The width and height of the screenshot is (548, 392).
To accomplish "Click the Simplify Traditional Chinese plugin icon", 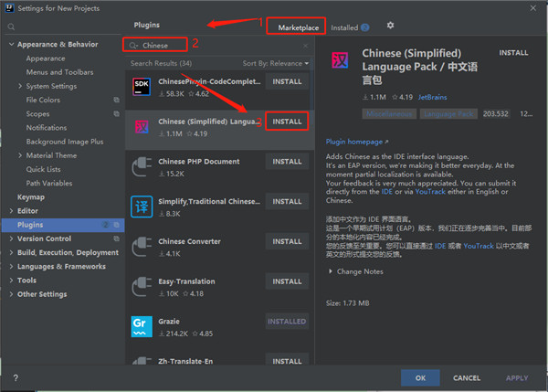I will click(142, 207).
